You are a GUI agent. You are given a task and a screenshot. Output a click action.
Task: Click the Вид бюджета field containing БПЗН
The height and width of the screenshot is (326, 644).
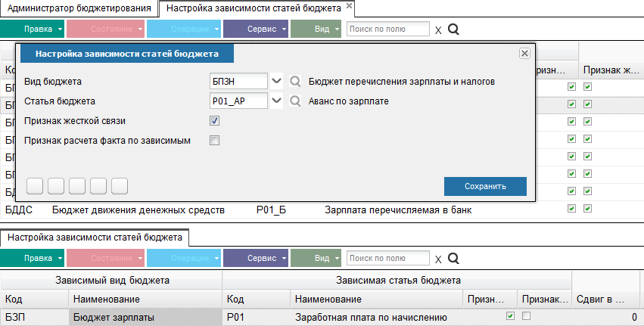click(x=238, y=81)
